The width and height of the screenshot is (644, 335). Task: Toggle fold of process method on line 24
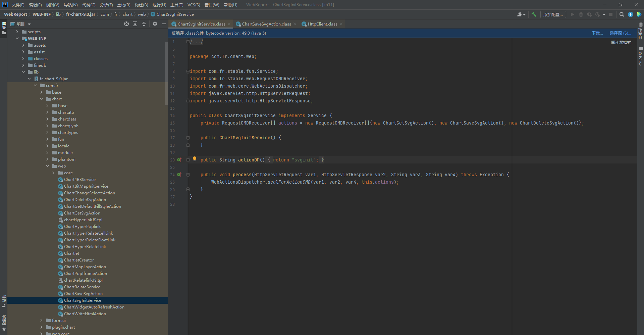[x=188, y=175]
